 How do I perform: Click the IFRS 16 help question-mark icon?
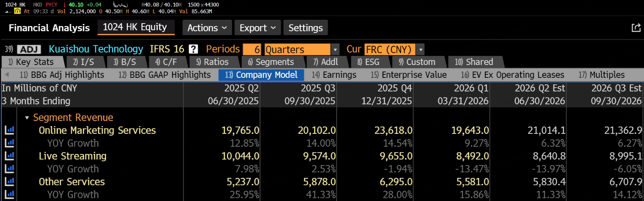tap(193, 49)
